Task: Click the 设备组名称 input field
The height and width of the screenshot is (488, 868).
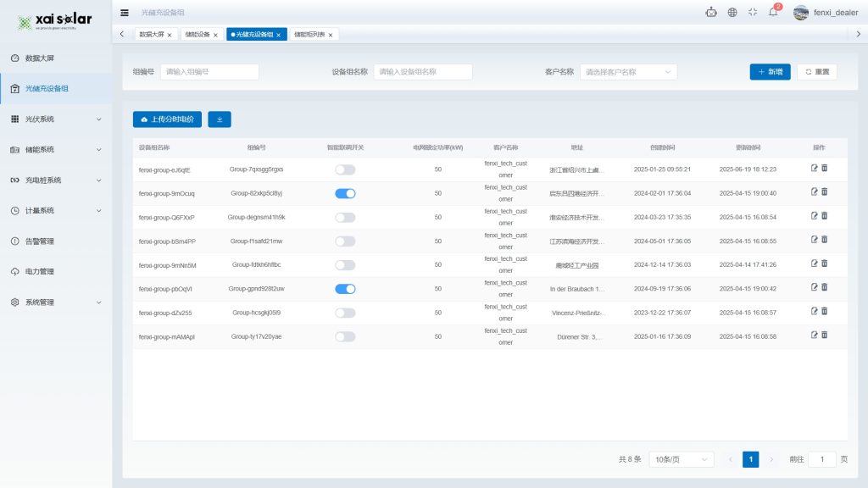Action: pos(422,72)
